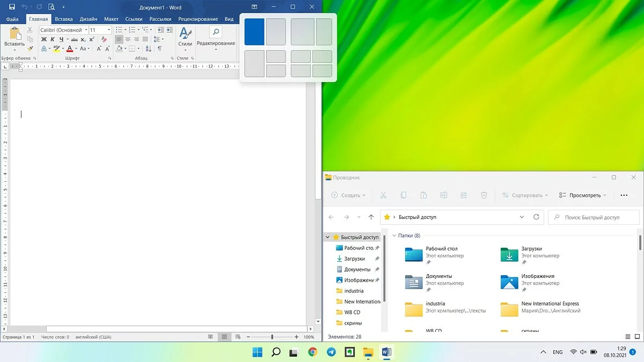Switch to the Вставка ribbon tab

(x=63, y=19)
